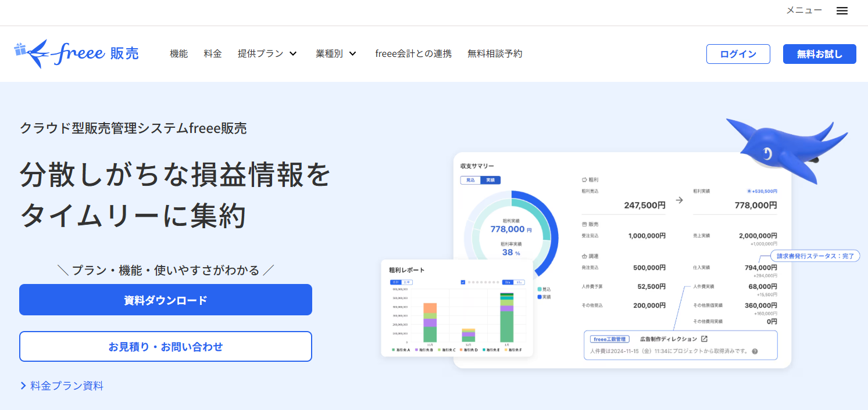The width and height of the screenshot is (868, 410).
Task: Open the hamburger menu icon
Action: (x=842, y=10)
